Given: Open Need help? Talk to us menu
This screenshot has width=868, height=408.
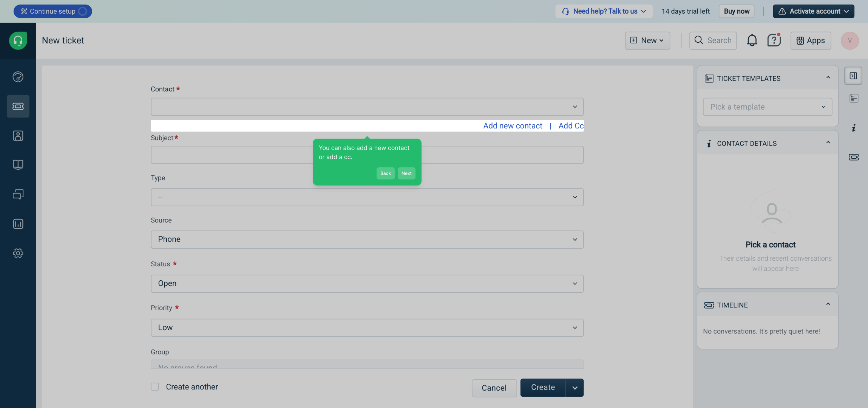Looking at the screenshot, I should click(604, 11).
